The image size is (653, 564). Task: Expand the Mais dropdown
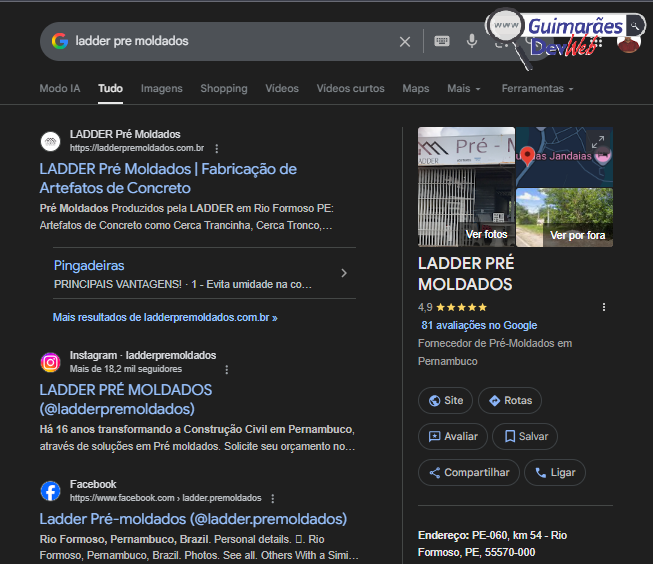pos(464,88)
